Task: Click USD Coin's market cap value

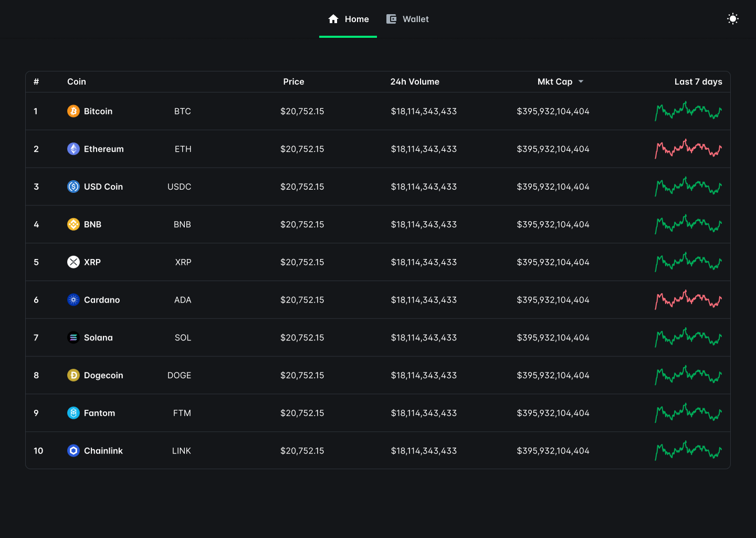Action: [553, 187]
